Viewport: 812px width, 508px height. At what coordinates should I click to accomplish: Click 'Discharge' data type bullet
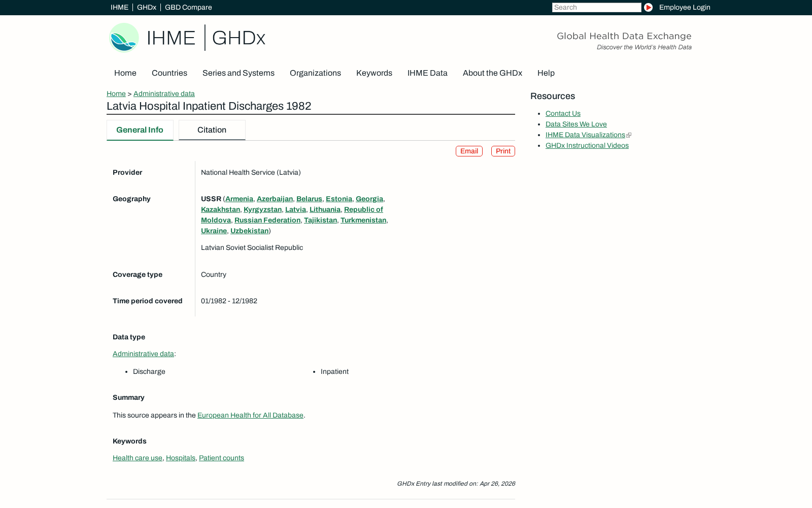149,372
